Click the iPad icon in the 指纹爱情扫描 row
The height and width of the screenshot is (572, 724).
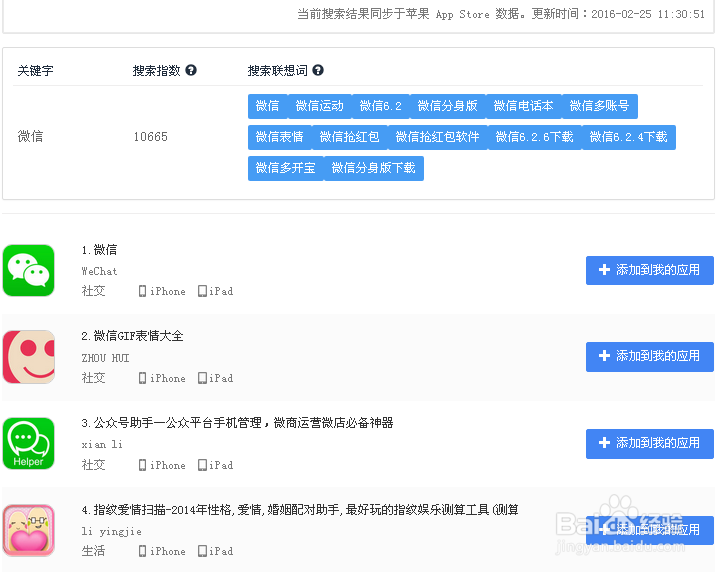pos(202,551)
